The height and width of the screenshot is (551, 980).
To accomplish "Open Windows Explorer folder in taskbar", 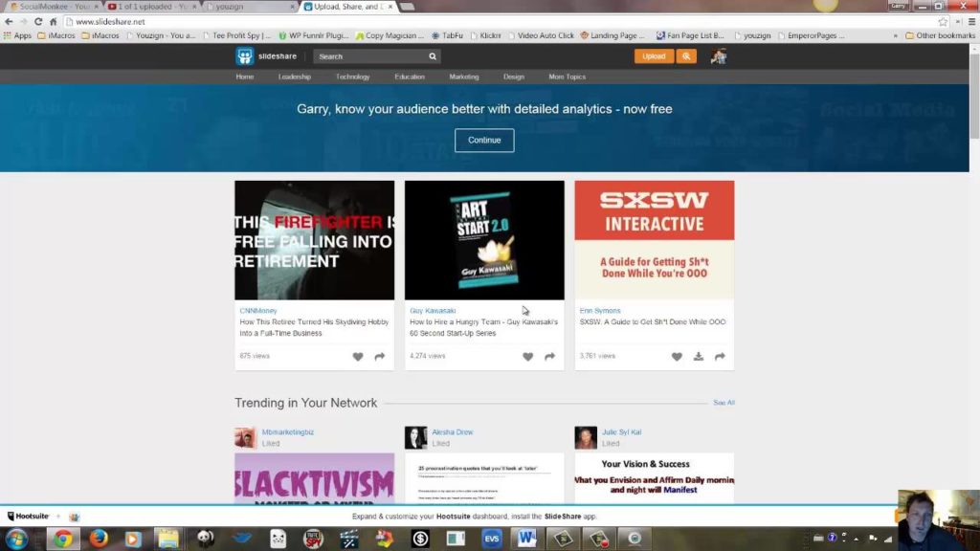I will [x=168, y=539].
